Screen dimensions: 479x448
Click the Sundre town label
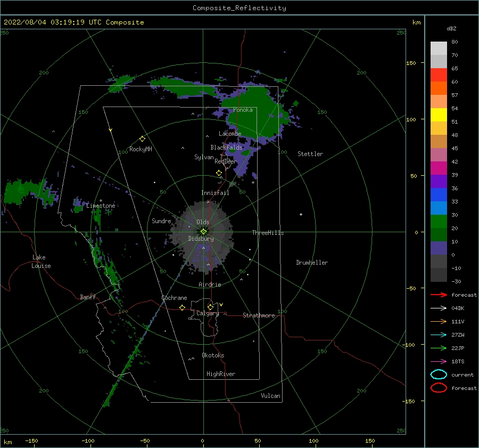click(161, 221)
